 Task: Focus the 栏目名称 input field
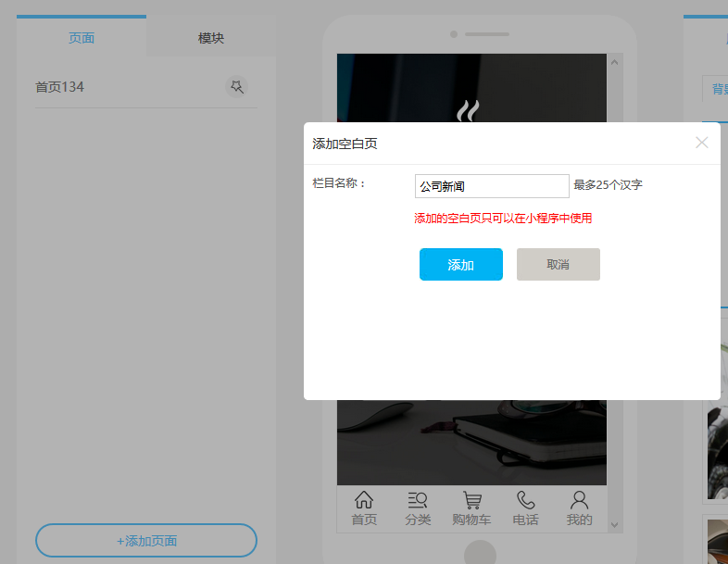[x=492, y=186]
